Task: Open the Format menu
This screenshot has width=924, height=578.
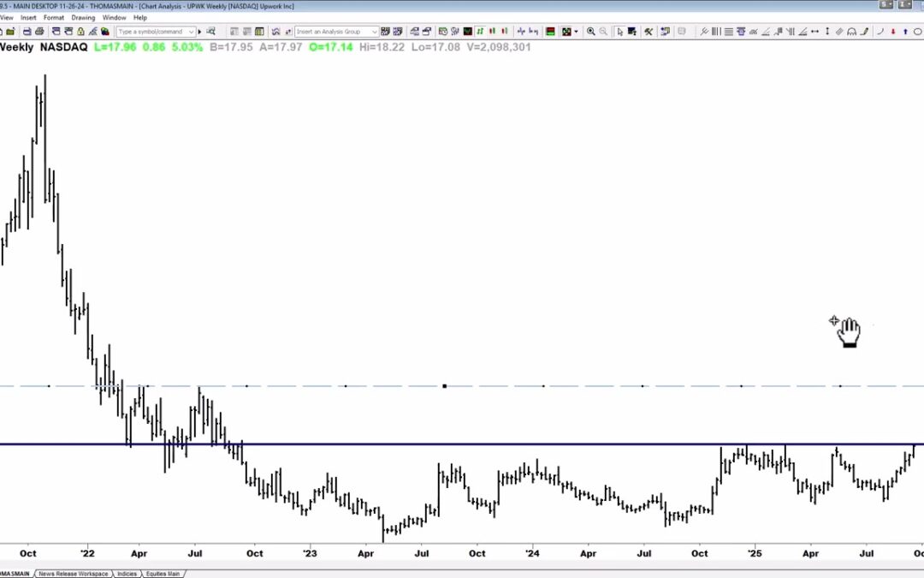Action: click(x=54, y=17)
